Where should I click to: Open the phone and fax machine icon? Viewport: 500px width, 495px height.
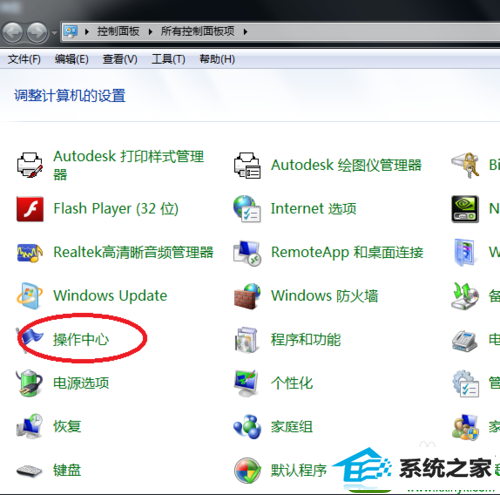tap(465, 340)
